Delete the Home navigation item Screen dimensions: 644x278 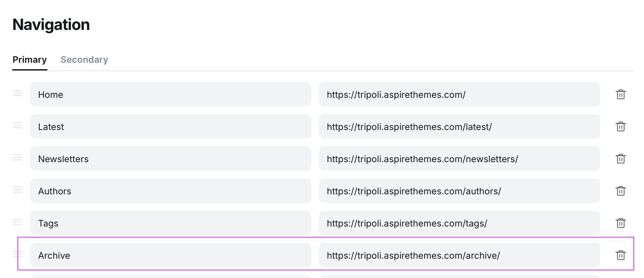tap(620, 94)
